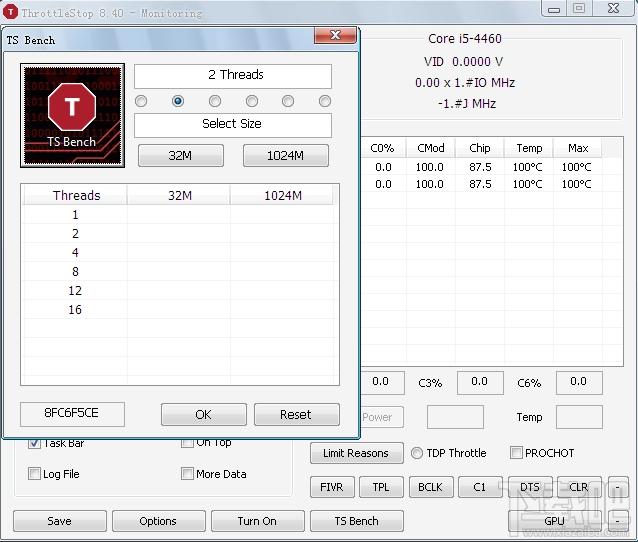Toggle the PROCHOT checkbox
The height and width of the screenshot is (542, 638).
pyautogui.click(x=517, y=453)
